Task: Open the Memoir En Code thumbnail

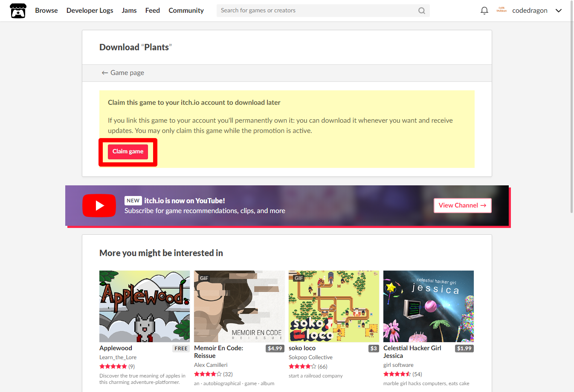Action: click(239, 306)
